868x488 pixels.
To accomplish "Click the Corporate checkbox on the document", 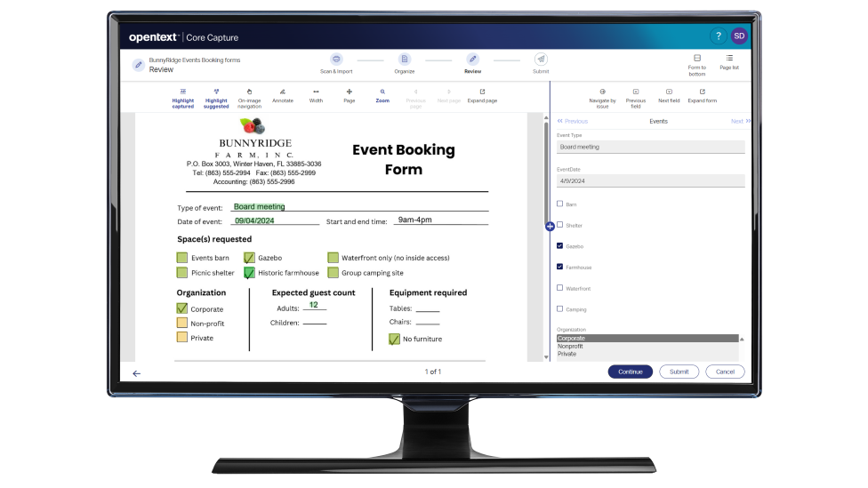I will click(182, 308).
